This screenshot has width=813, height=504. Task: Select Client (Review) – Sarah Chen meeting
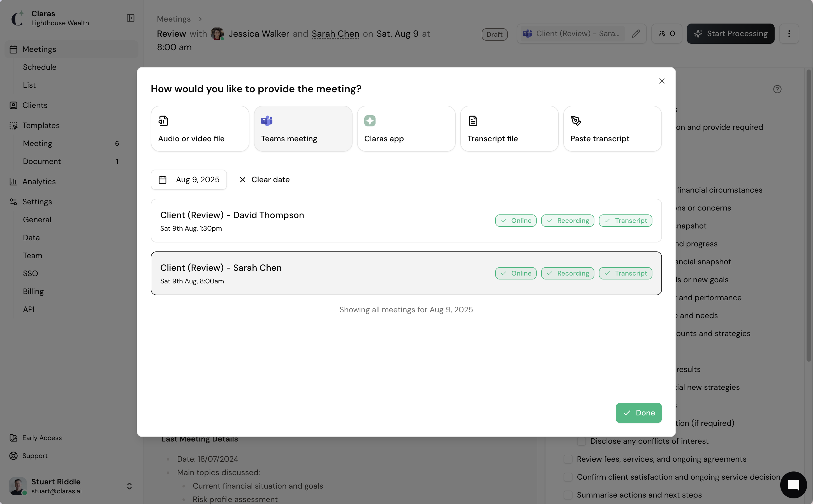coord(406,273)
